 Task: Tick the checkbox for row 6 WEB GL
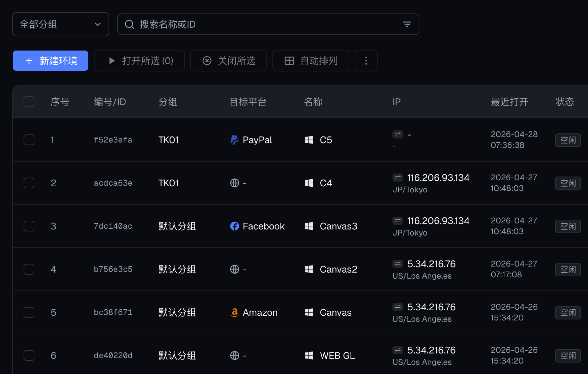coord(29,355)
